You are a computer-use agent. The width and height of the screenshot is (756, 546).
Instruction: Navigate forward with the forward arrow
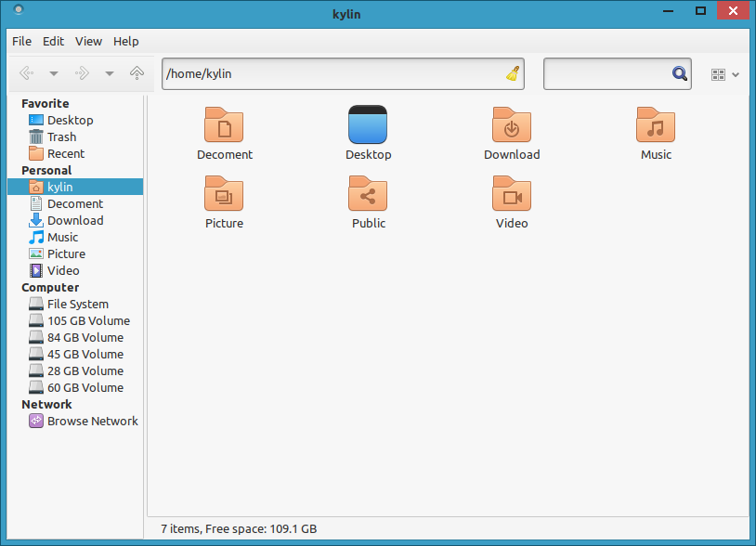[82, 73]
